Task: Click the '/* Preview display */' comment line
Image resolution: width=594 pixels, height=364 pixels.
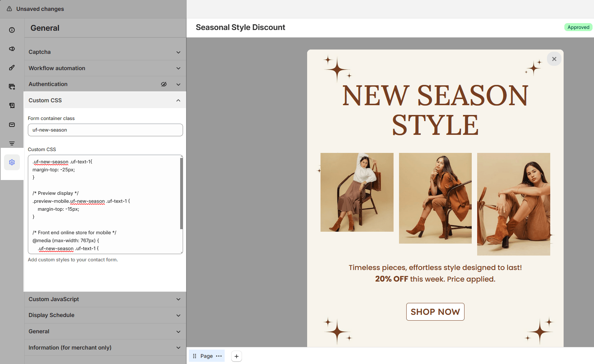Action: coord(56,193)
